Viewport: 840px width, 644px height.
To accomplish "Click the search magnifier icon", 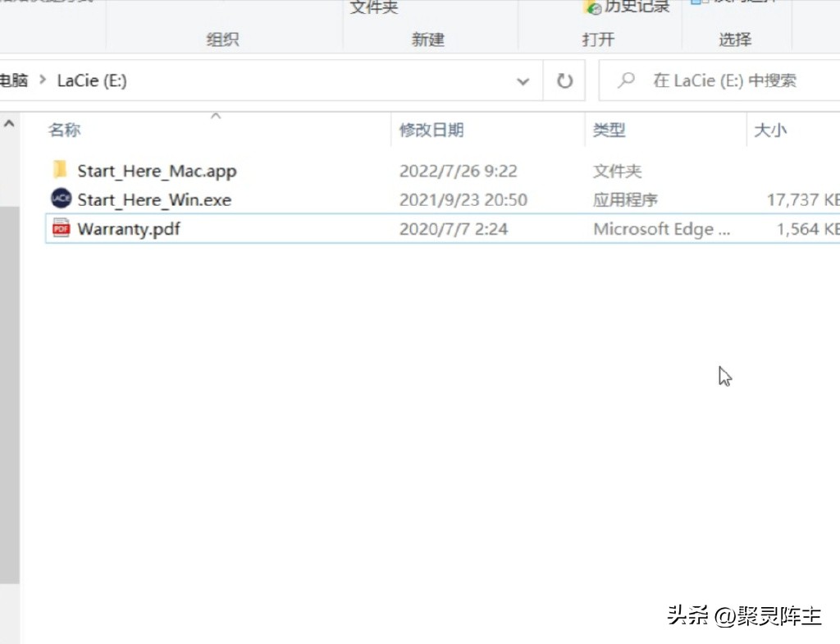I will click(626, 80).
